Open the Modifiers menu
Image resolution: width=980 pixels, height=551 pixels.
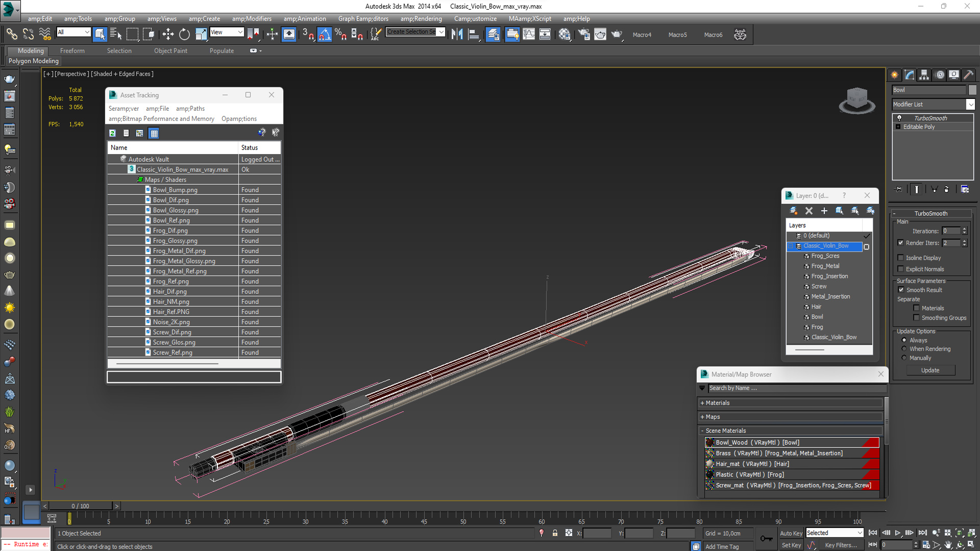coord(252,19)
